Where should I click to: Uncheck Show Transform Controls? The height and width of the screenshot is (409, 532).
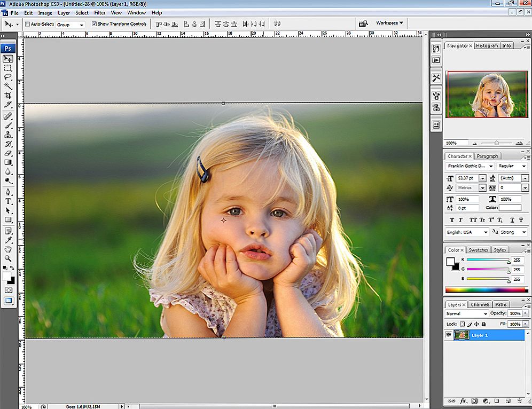(95, 24)
